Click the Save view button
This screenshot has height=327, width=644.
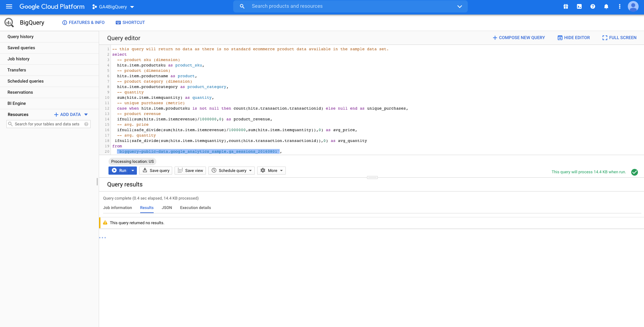tap(190, 171)
